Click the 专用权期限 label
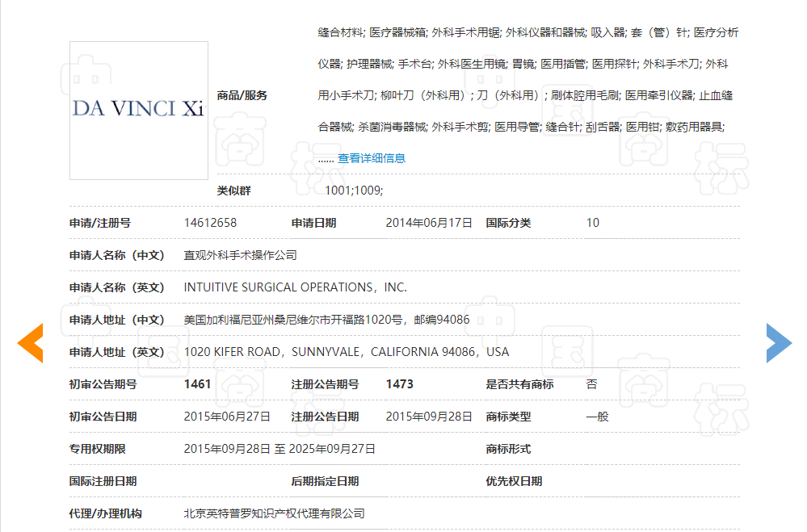 click(x=97, y=449)
